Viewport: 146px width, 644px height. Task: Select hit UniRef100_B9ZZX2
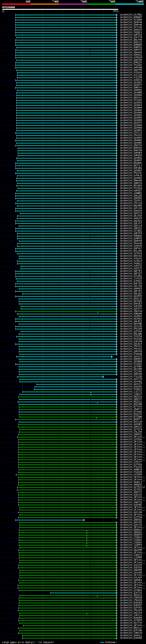click(131, 397)
